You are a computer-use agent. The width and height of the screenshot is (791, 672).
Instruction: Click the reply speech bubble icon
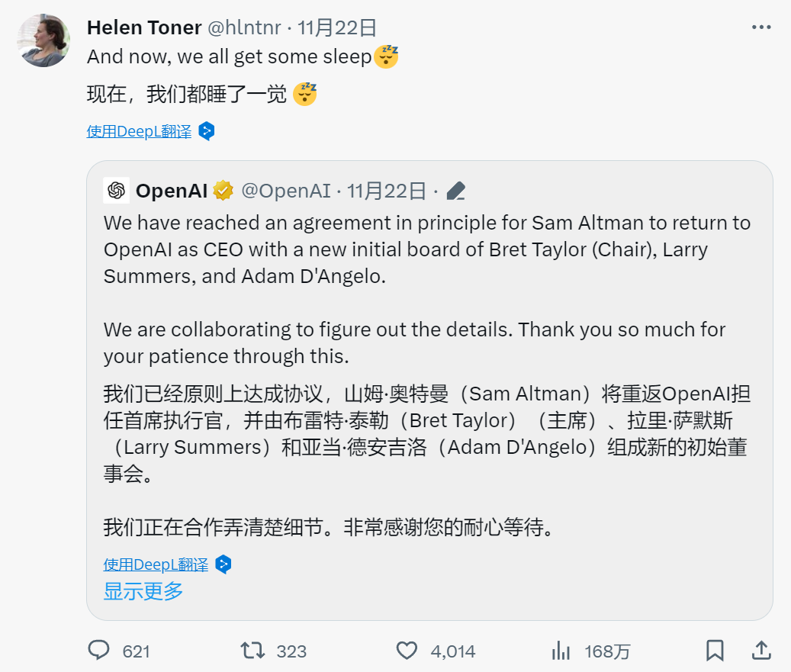(99, 651)
